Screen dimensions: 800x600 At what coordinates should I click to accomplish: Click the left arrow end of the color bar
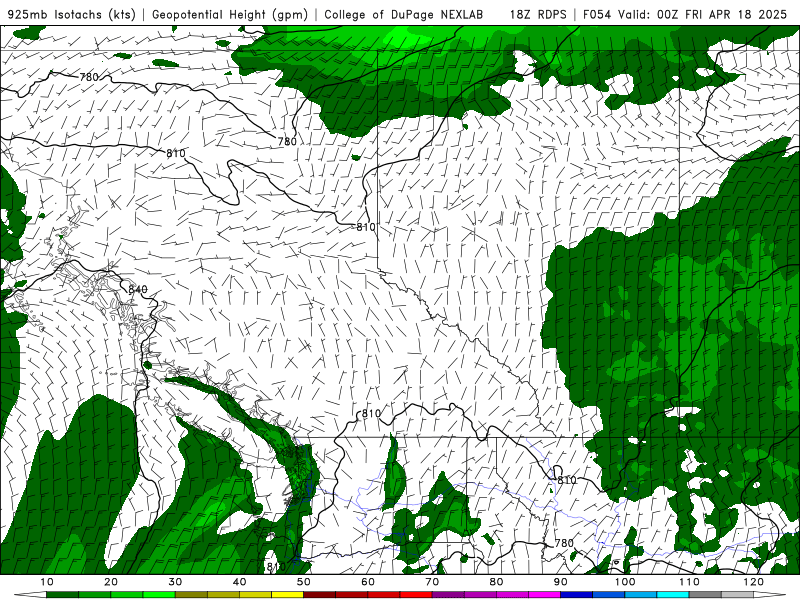tap(30, 595)
